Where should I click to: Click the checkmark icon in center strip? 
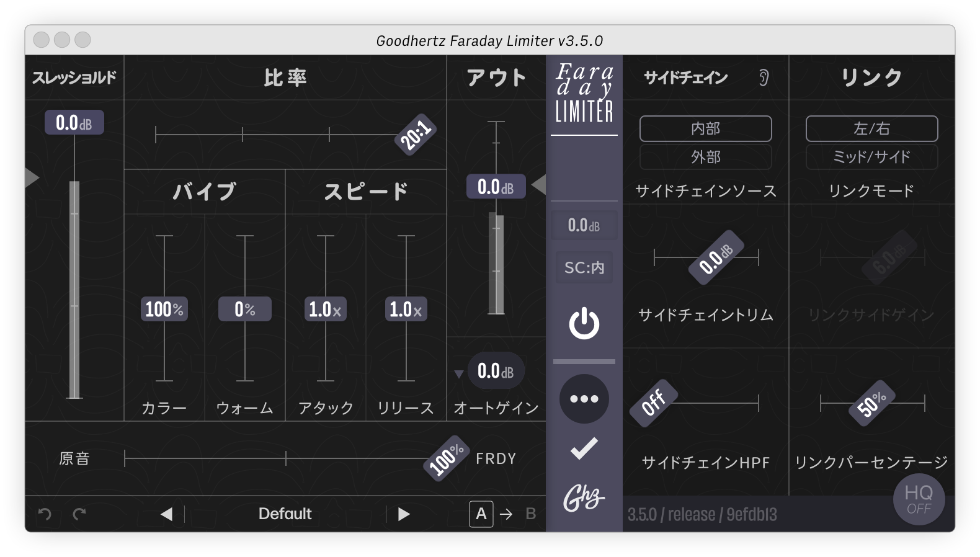click(584, 448)
